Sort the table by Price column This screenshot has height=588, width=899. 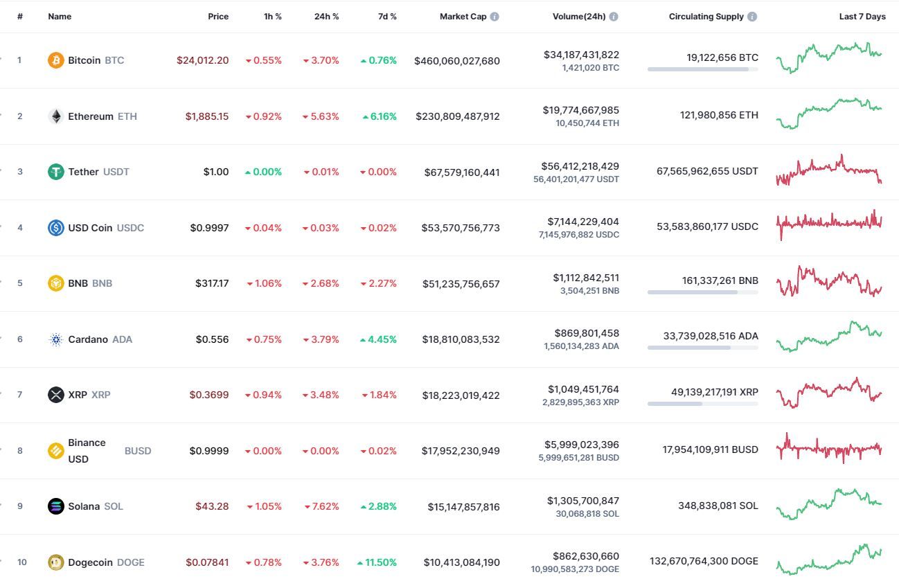tap(218, 17)
